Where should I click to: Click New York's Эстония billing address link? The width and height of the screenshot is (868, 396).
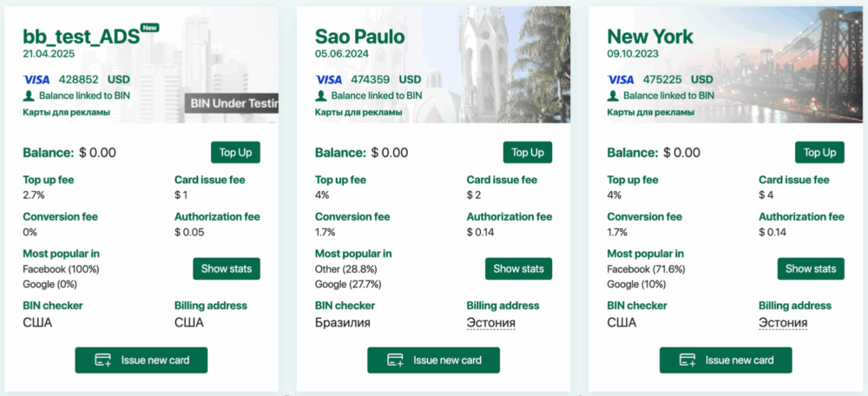coord(784,323)
